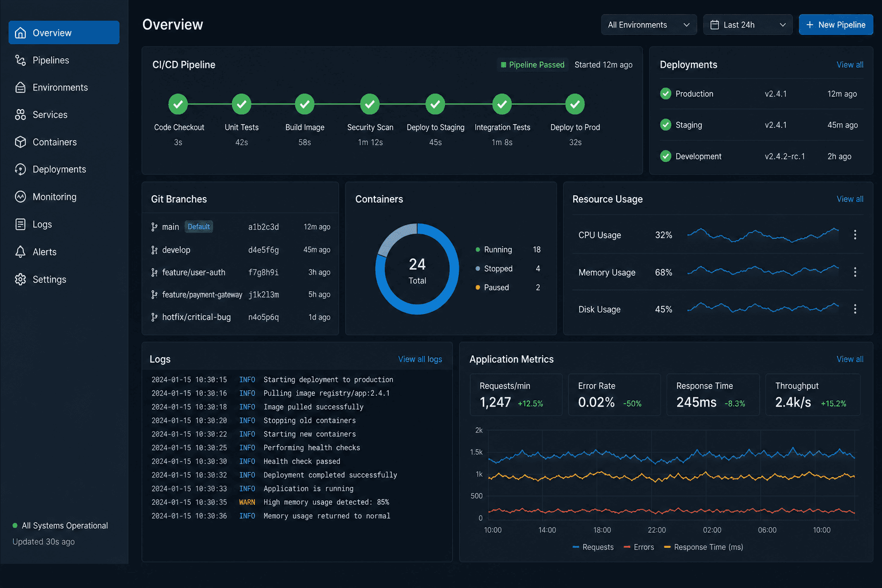Click View all in Application Metrics
This screenshot has width=882, height=588.
(x=850, y=359)
